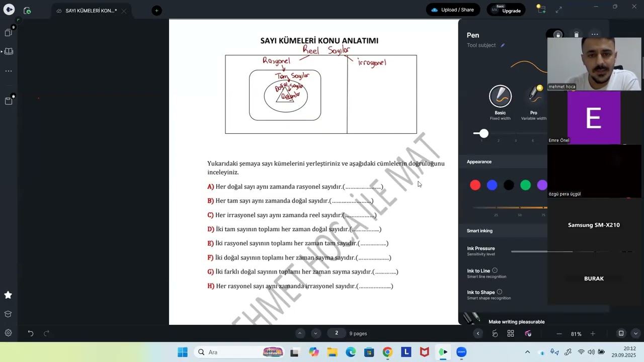Screen dimensions: 644x362
Task: Toggle the page layout view icon
Action: [621, 333]
